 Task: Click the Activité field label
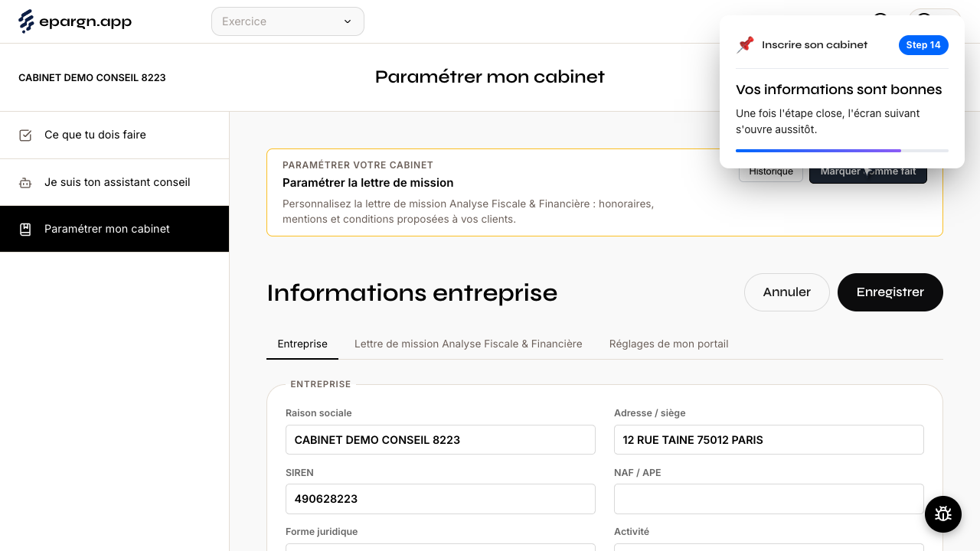pos(632,532)
